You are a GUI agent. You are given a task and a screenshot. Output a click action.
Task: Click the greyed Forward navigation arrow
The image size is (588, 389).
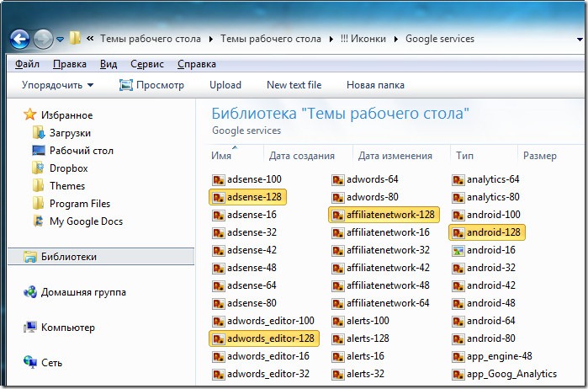(43, 39)
